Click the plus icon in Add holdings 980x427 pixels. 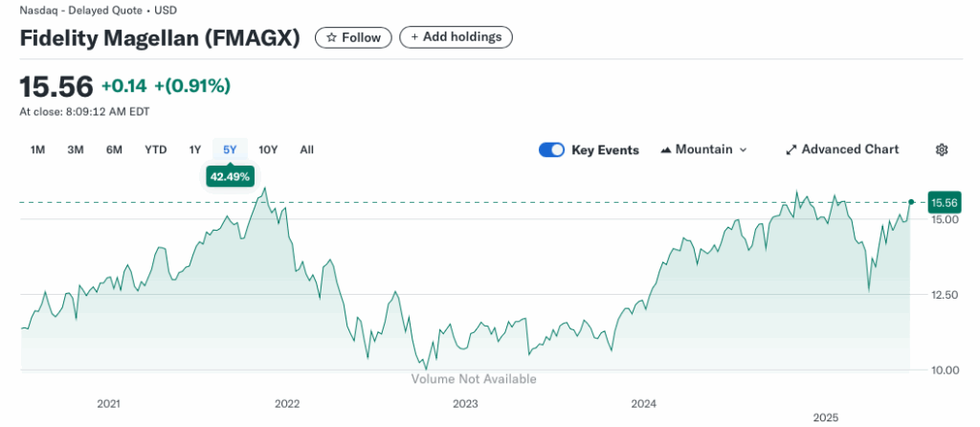[414, 37]
